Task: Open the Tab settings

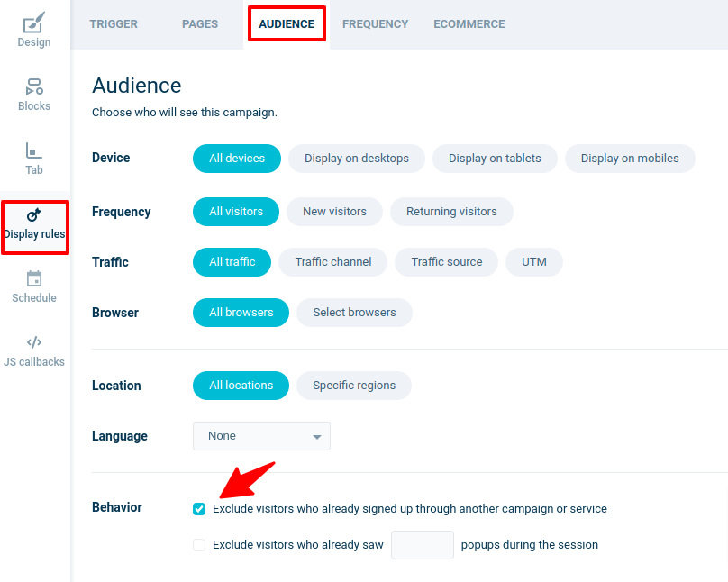Action: (34, 159)
